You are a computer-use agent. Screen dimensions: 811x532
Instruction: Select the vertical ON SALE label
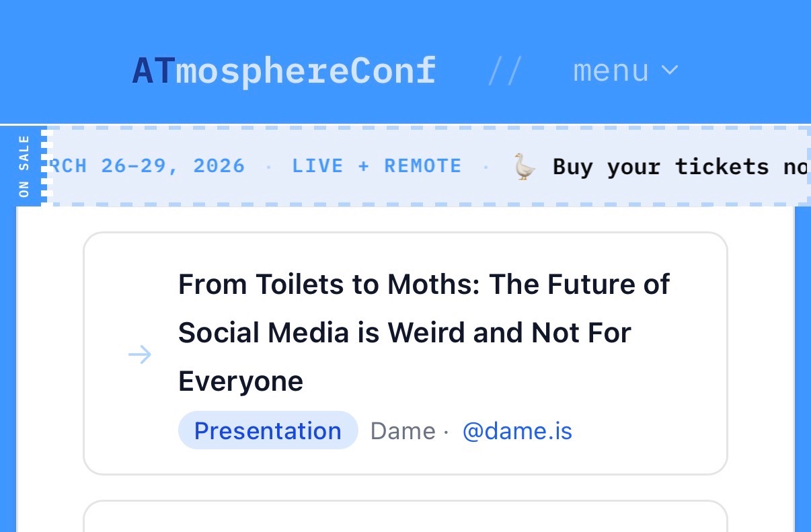24,166
